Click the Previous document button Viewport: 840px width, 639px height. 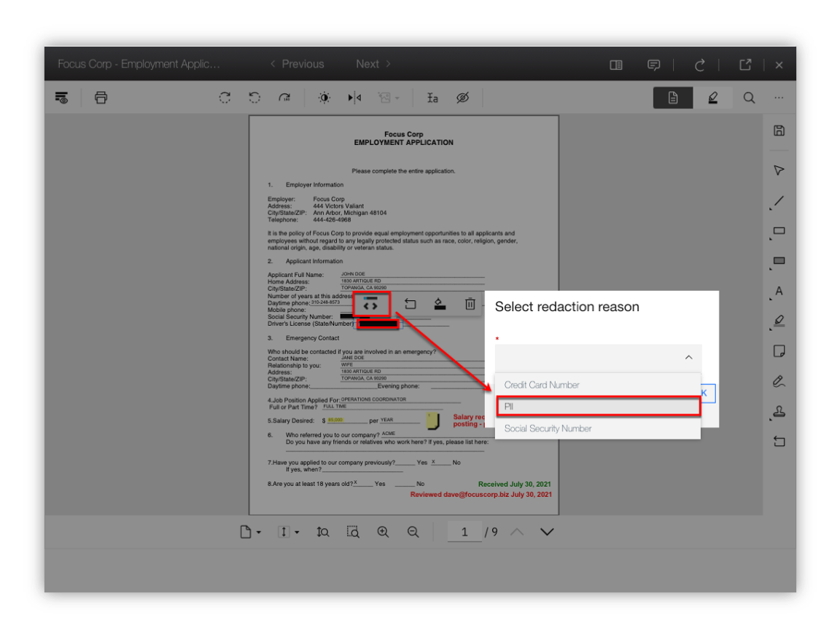[x=297, y=64]
